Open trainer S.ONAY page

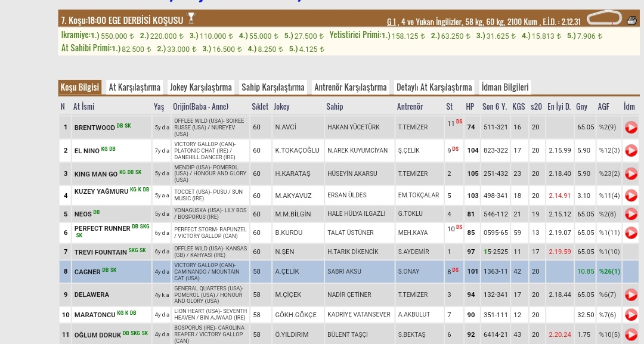(408, 271)
